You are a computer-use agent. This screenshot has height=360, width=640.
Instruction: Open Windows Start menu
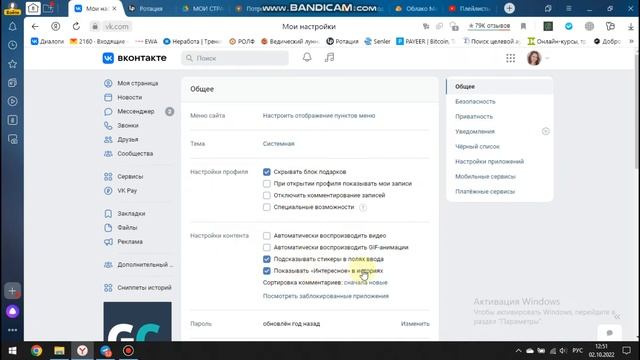click(x=12, y=351)
